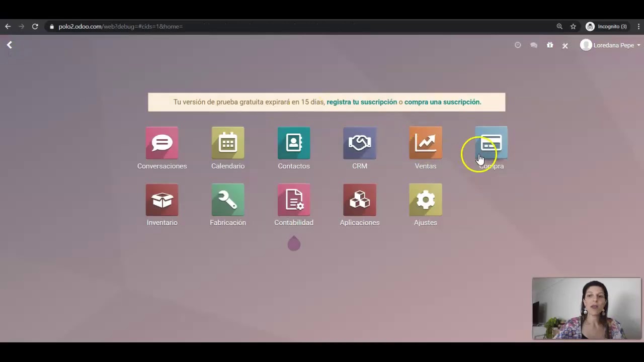Viewport: 644px width, 362px height.
Task: Click browser back button
Action: [x=8, y=27]
